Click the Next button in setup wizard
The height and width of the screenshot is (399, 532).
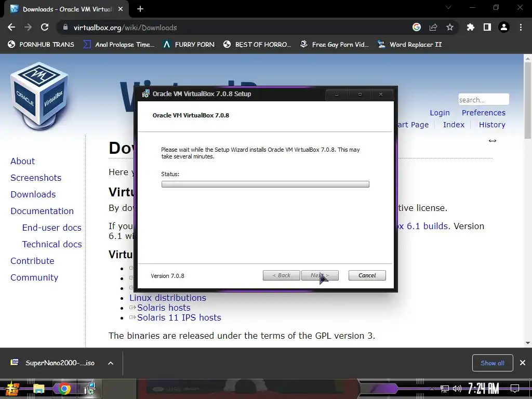[320, 275]
